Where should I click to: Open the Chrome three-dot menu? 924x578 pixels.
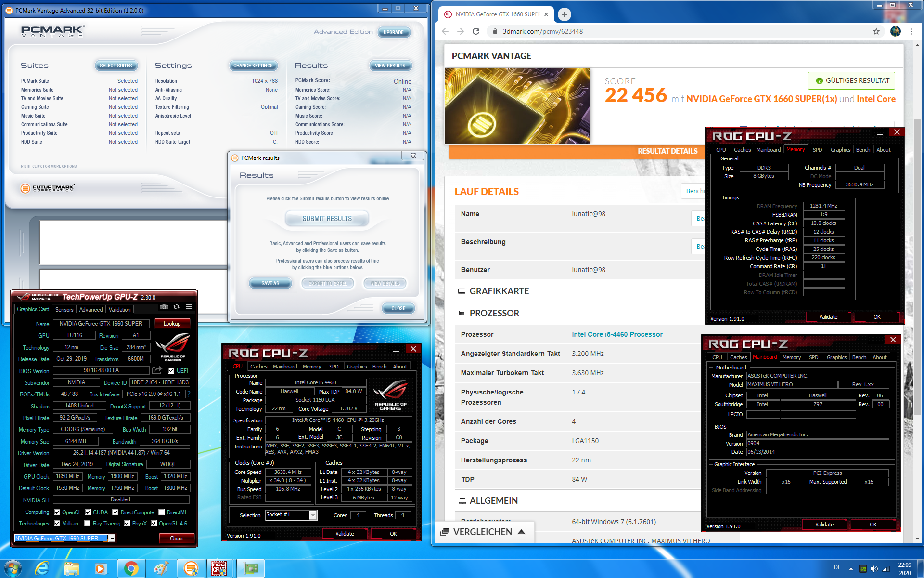coord(911,31)
